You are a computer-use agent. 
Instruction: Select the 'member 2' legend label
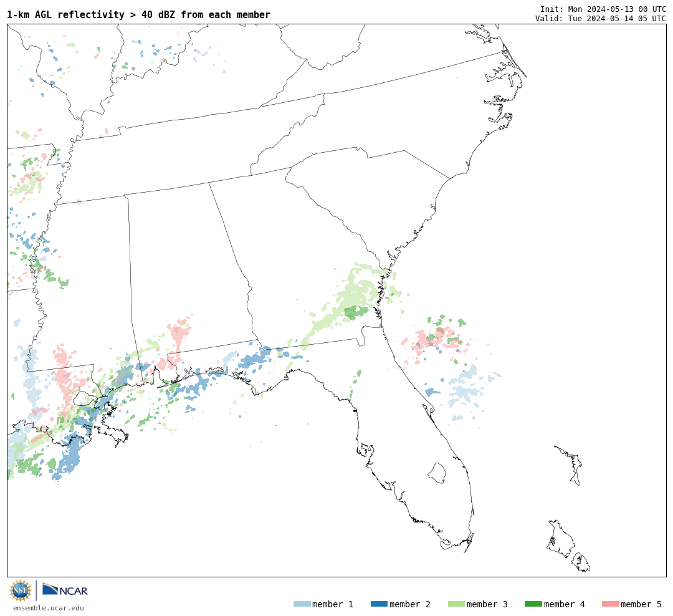410,604
